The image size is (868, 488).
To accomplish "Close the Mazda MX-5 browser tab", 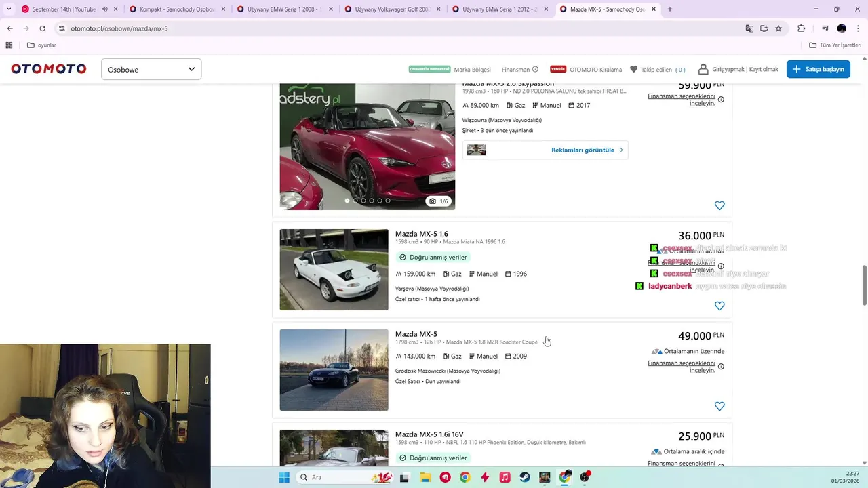I will pos(654,9).
